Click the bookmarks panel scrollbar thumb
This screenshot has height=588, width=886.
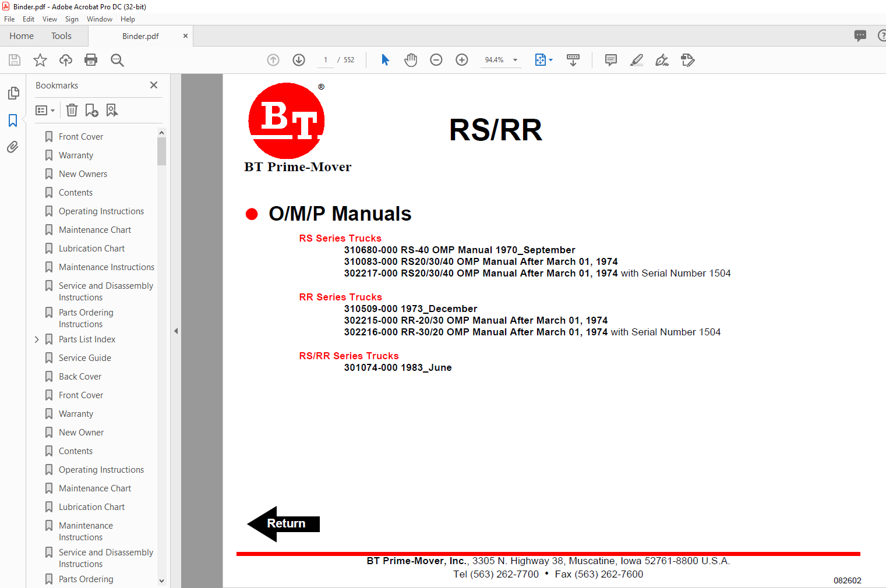coord(161,151)
